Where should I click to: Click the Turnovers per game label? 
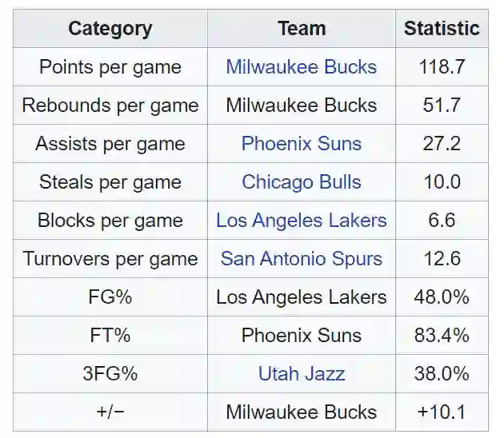pos(110,259)
